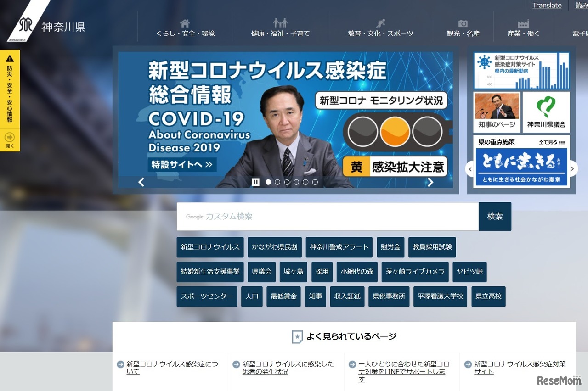Select the 結婚新生活支援事業 keyword tag
This screenshot has width=588, height=391.
pos(210,272)
